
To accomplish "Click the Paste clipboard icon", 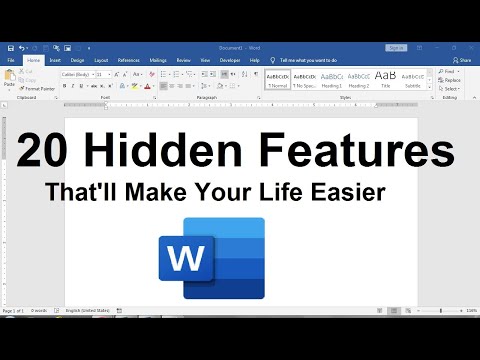I will [x=9, y=75].
